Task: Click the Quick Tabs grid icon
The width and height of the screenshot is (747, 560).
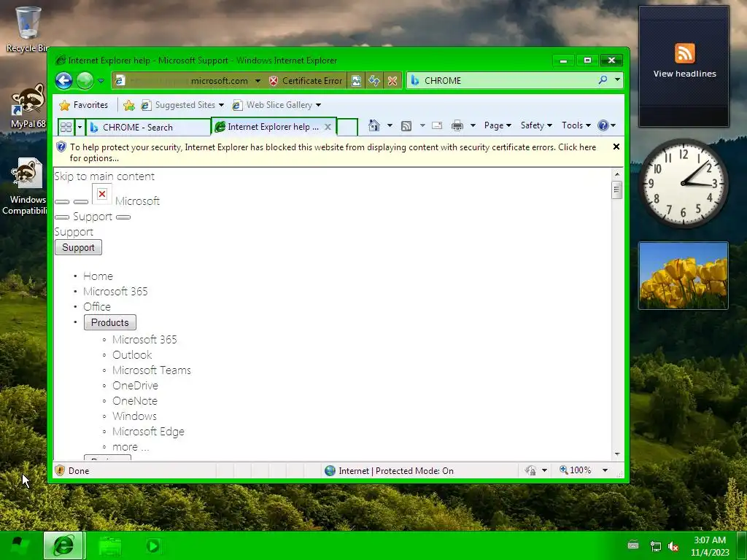Action: click(66, 127)
